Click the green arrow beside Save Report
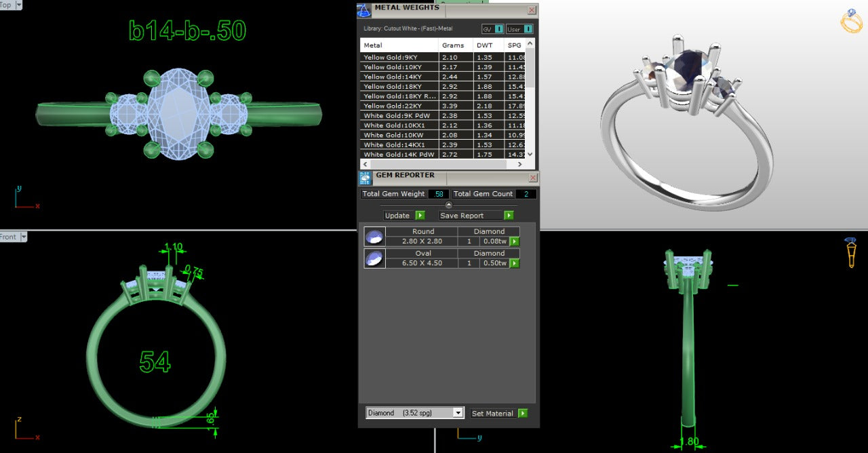The width and height of the screenshot is (868, 453). coord(509,215)
